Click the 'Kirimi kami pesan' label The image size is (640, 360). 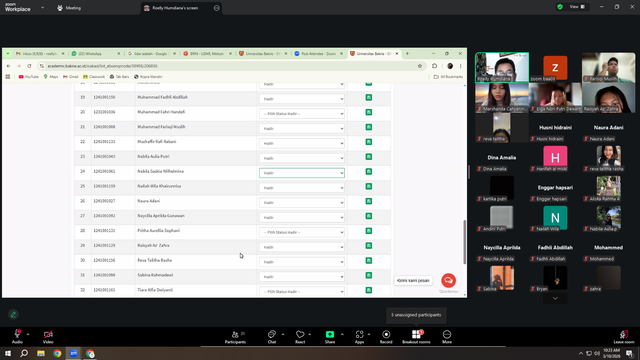click(413, 280)
